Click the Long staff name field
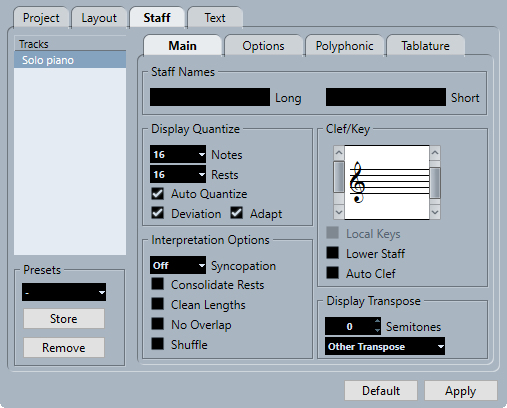 tap(210, 97)
